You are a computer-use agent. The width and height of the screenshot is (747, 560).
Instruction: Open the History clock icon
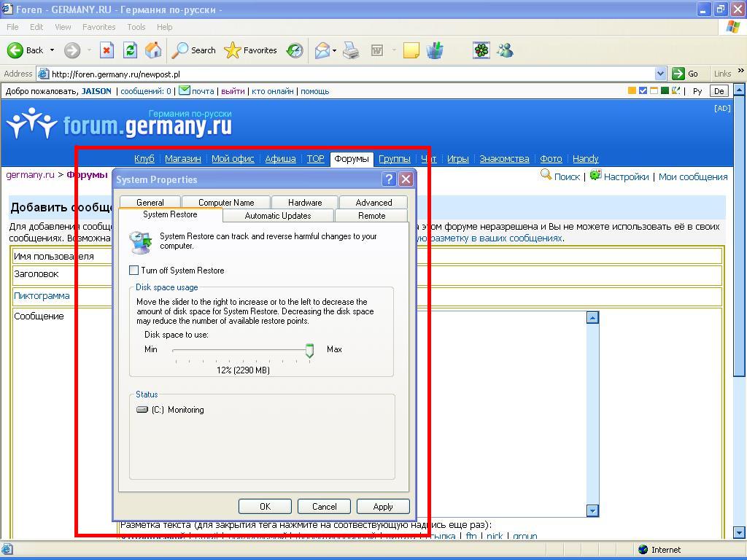tap(295, 50)
